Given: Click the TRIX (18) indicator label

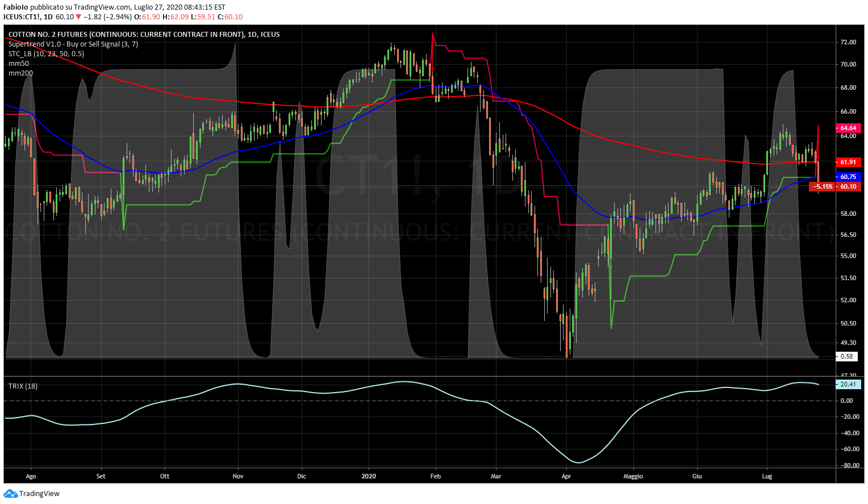Looking at the screenshot, I should [23, 386].
